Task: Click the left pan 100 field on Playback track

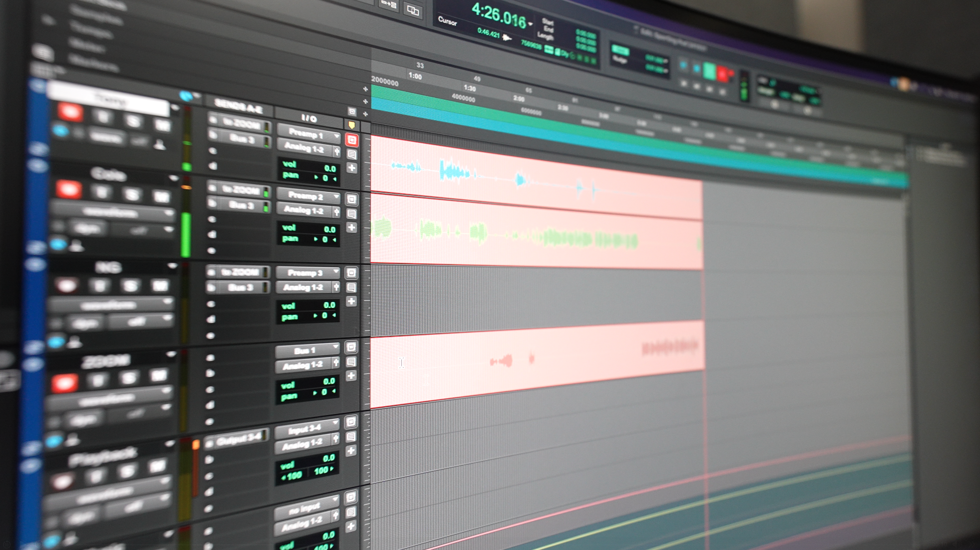Action: 292,476
